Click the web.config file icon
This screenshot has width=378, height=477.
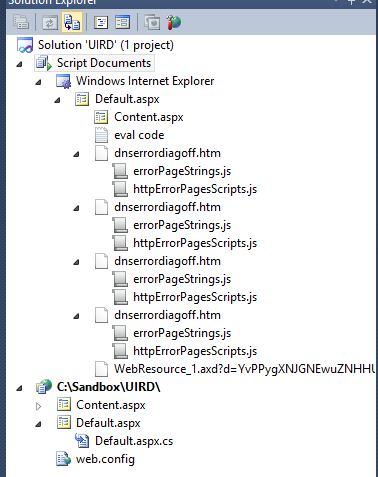63,459
